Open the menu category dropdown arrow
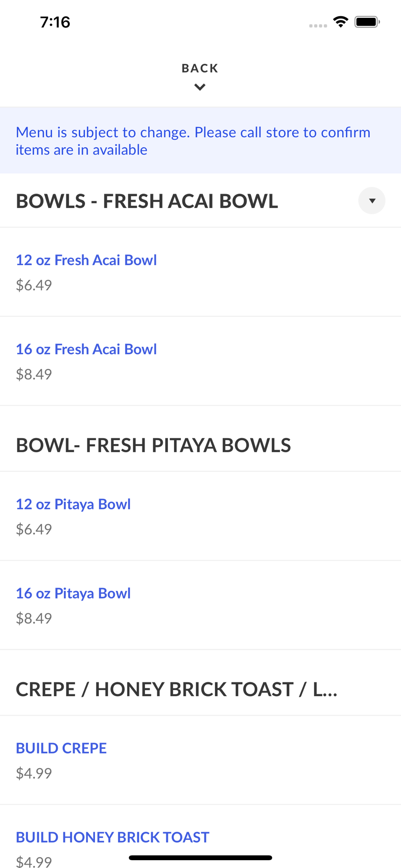Viewport: 401px width, 868px height. point(371,201)
